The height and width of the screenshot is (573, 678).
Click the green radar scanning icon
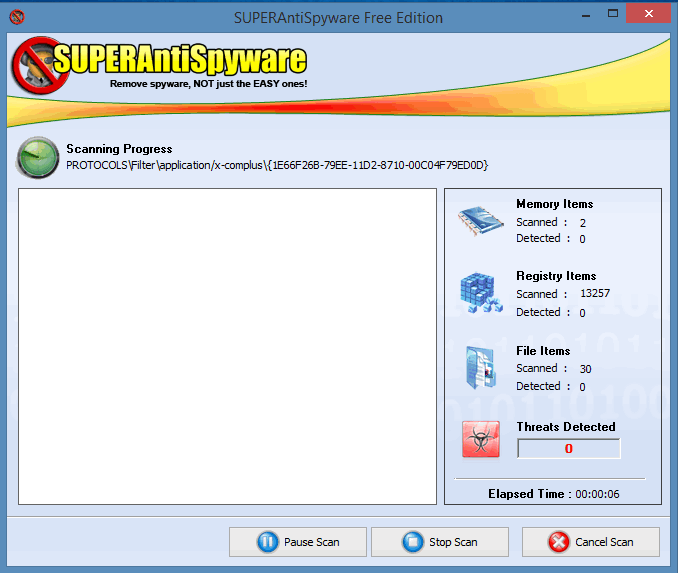[38, 158]
